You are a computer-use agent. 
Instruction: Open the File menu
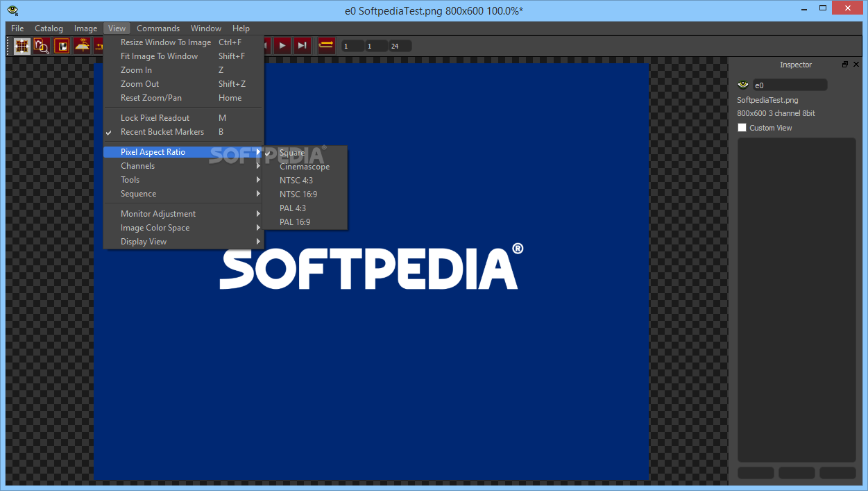(x=17, y=28)
